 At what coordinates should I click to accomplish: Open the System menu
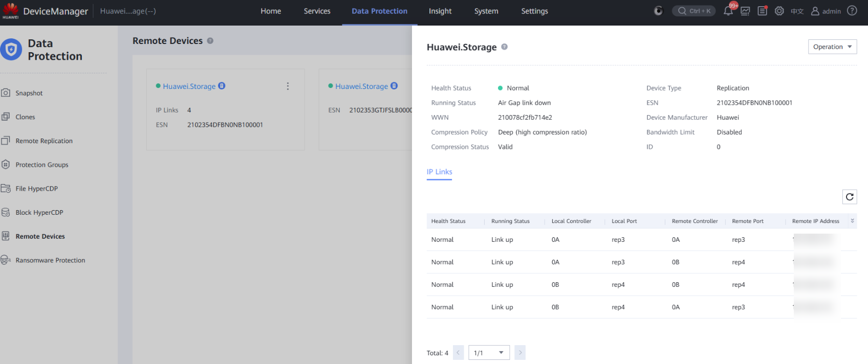click(486, 11)
